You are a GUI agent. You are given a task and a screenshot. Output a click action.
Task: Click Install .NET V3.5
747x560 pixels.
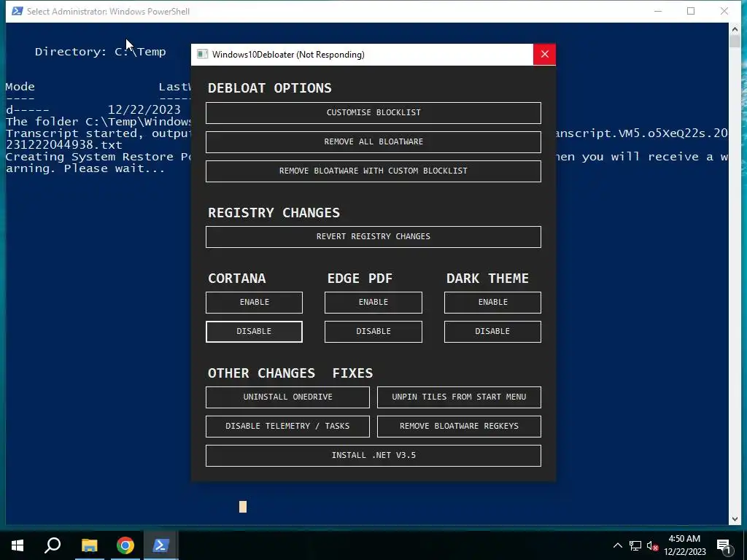[x=373, y=456]
